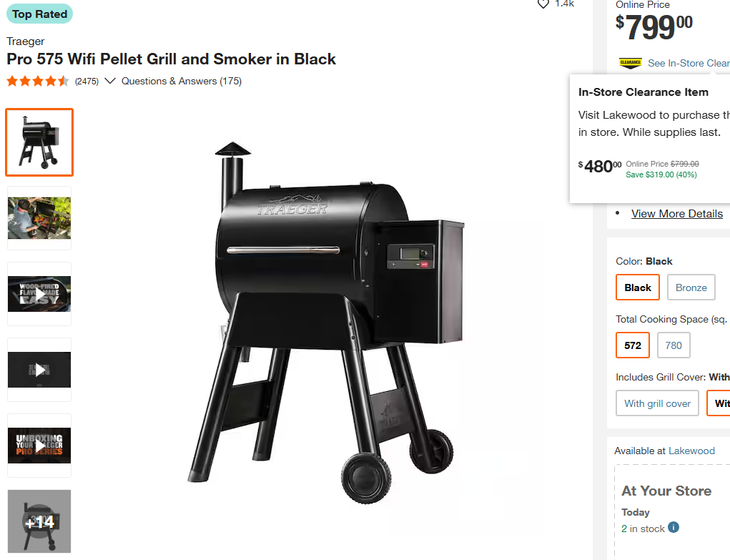
Task: Click the stock info icon
Action: [x=674, y=528]
